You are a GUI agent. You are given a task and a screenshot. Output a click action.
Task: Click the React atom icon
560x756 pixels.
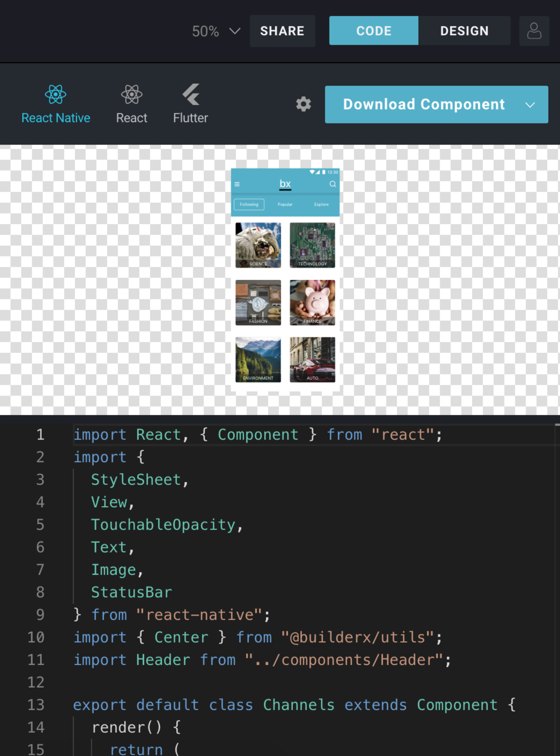[132, 94]
